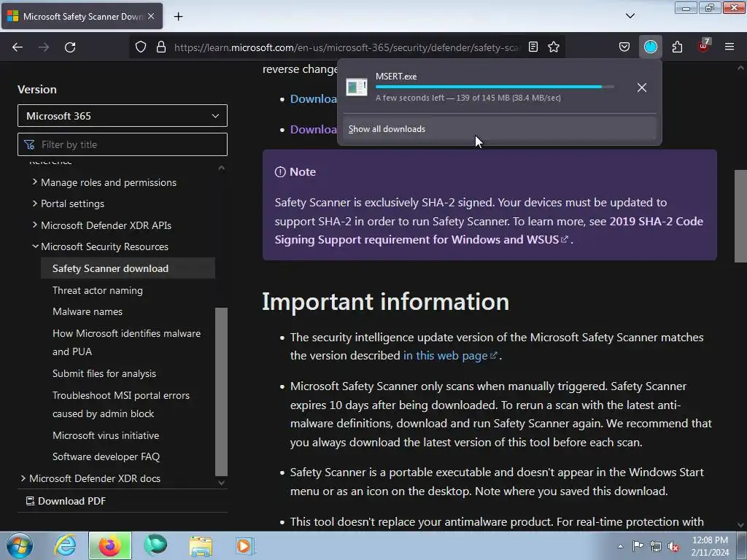
Task: Click the second purple Download link
Action: pos(313,130)
